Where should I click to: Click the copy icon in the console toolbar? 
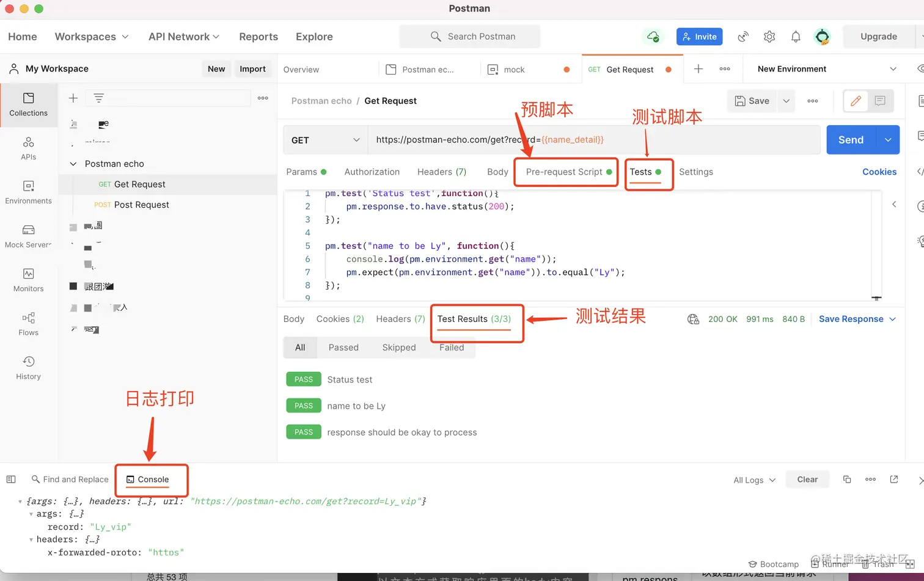[x=847, y=480]
